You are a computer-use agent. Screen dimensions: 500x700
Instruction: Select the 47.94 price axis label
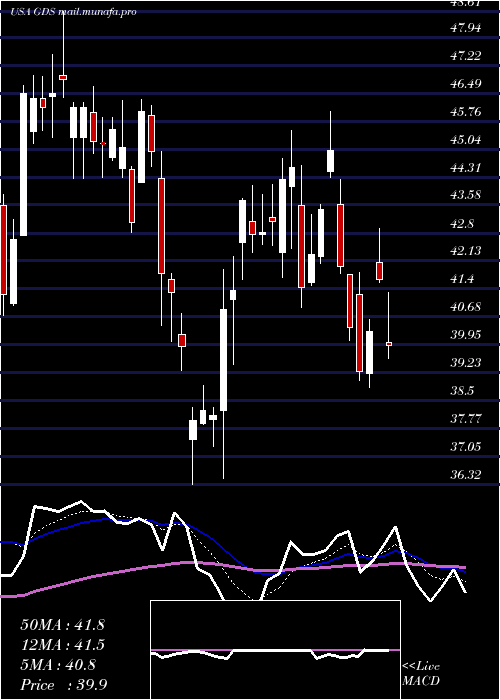[466, 28]
